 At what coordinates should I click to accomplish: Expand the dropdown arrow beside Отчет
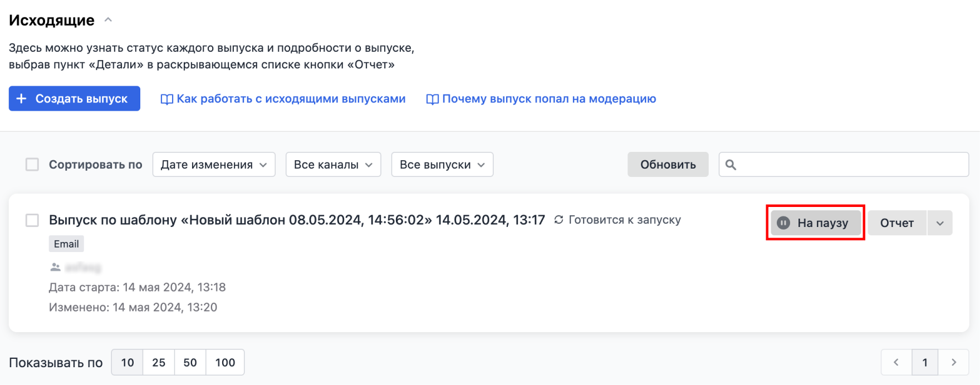coord(940,223)
